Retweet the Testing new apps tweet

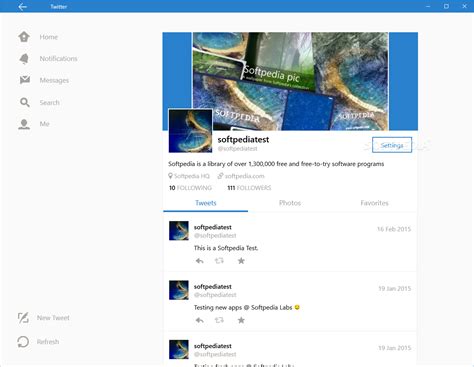pos(219,320)
